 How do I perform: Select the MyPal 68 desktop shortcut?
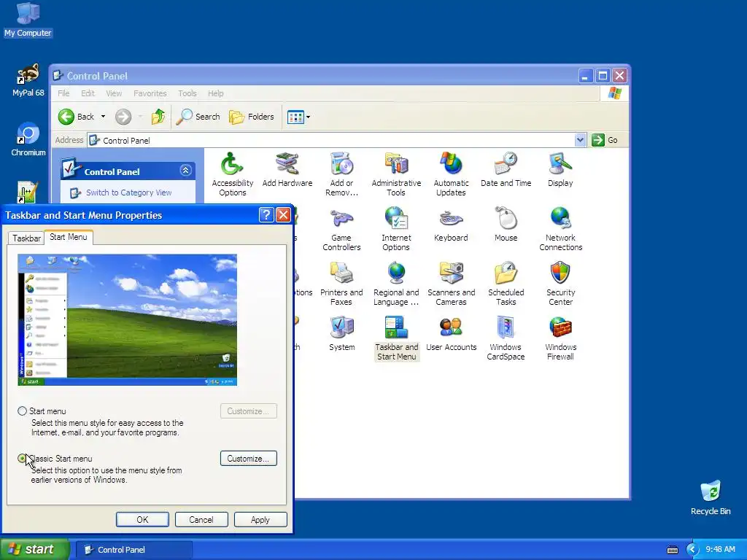coord(28,80)
